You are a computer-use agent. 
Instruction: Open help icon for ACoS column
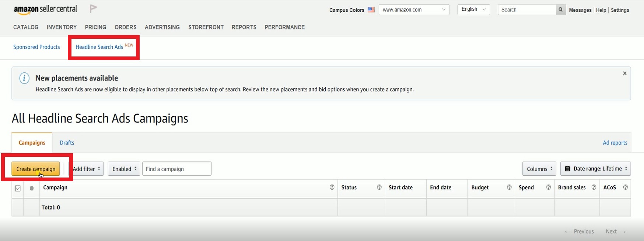(625, 187)
